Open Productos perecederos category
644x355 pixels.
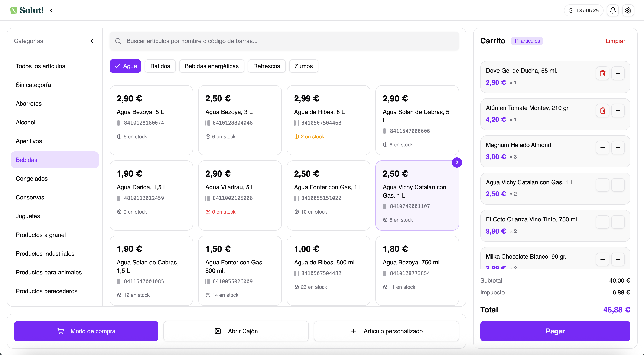55,291
